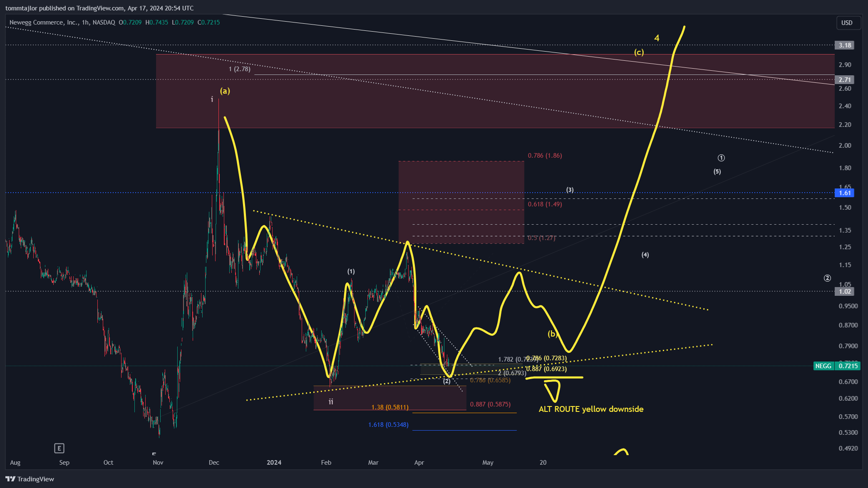The width and height of the screenshot is (868, 488).
Task: Click the 2.71 price level label
Action: point(845,79)
